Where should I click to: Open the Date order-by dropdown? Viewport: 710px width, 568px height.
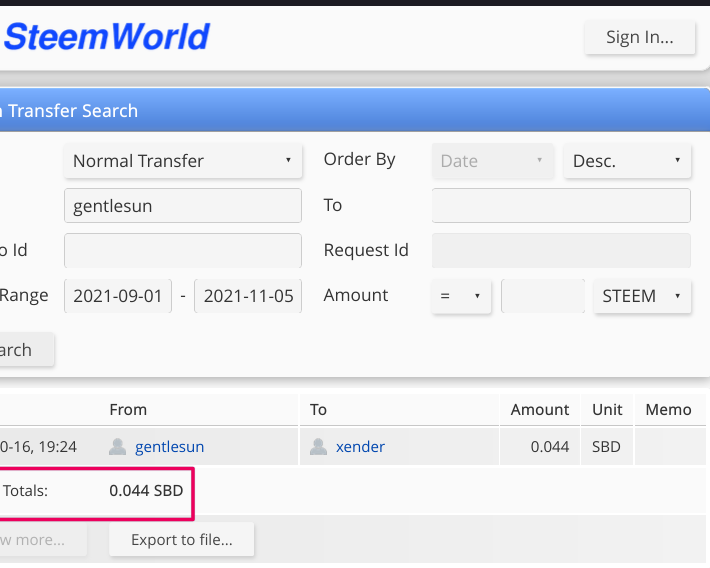493,161
